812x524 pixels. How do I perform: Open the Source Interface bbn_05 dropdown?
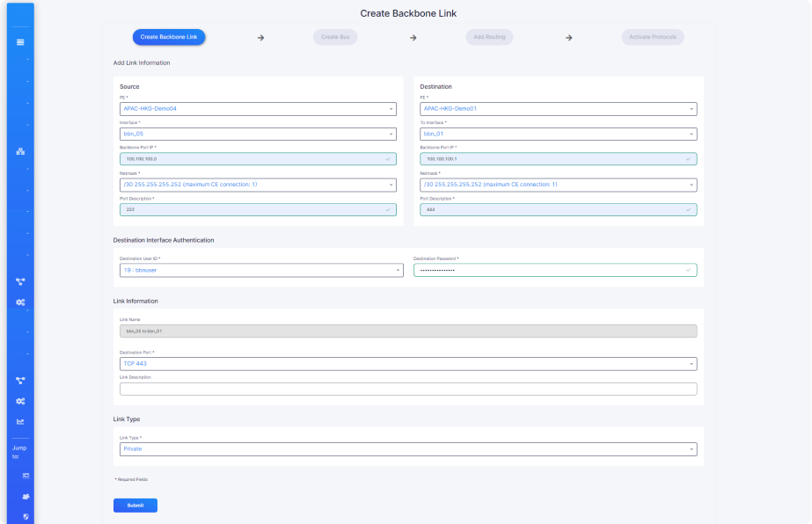(257, 135)
